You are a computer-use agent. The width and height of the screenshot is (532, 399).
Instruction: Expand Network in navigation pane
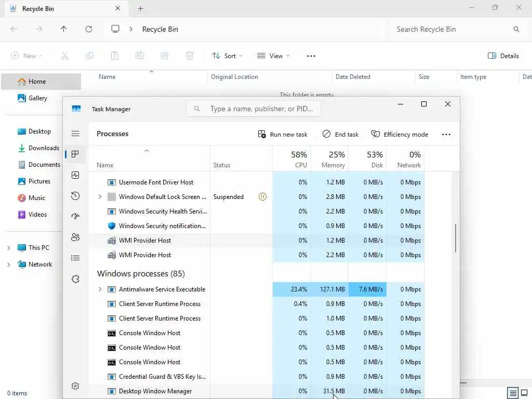[x=8, y=264]
